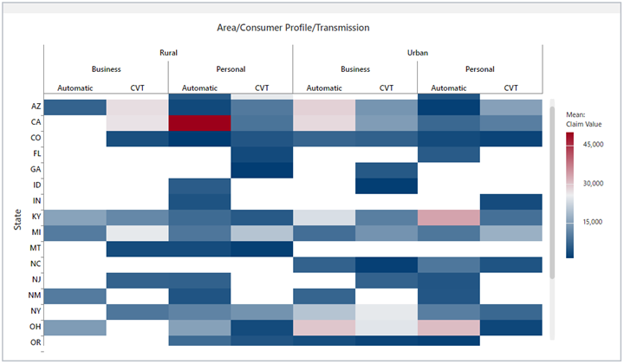Select the AZ Rural Business Automatic cell

[x=75, y=107]
